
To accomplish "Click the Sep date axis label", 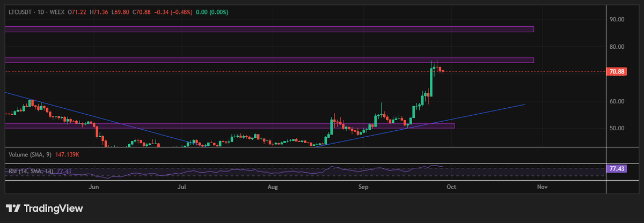I will click(364, 187).
